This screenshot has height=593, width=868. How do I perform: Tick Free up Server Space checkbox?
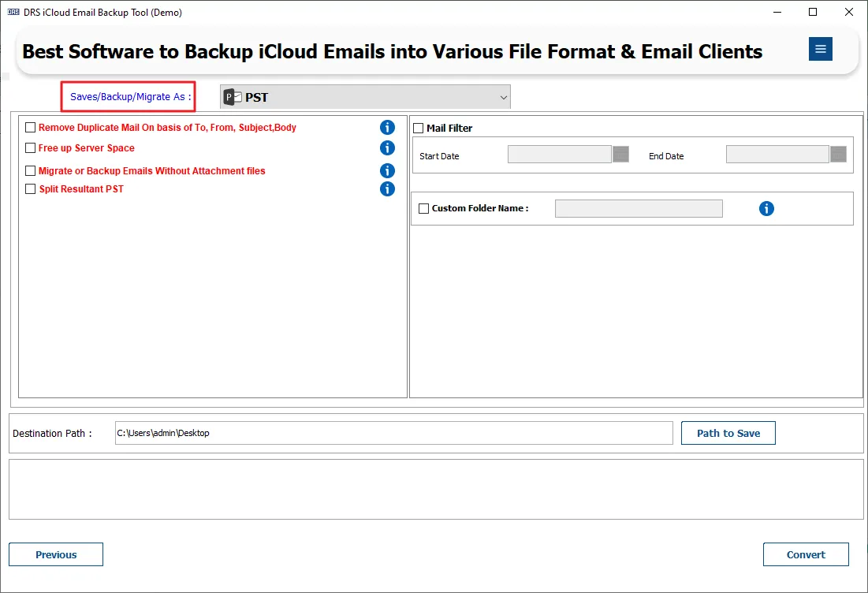pos(31,147)
